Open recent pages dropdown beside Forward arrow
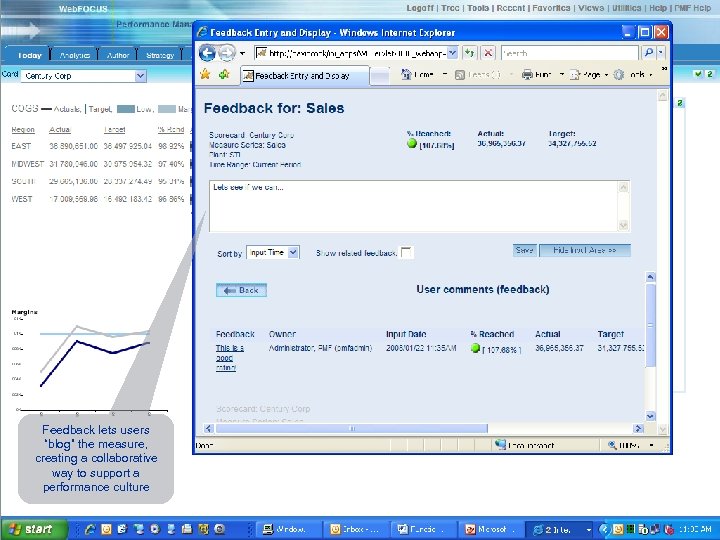 (x=242, y=54)
